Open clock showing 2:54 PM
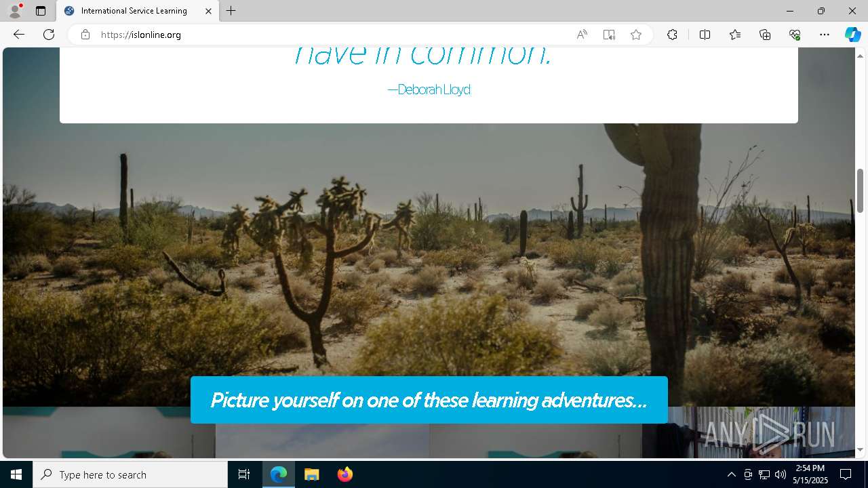The height and width of the screenshot is (488, 868). [811, 474]
